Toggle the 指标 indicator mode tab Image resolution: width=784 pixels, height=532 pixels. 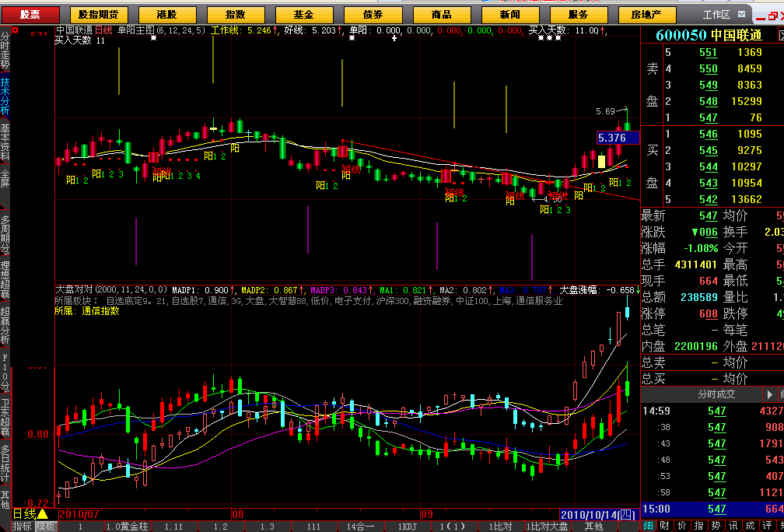pos(23,527)
